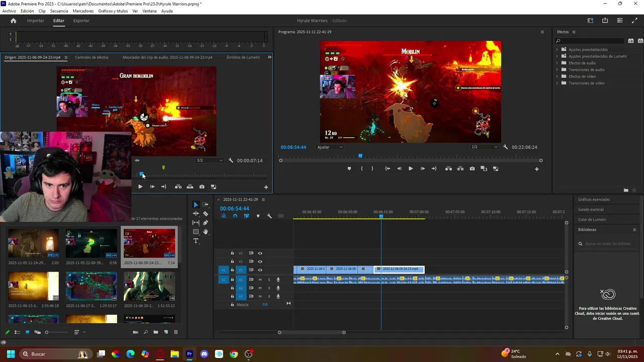Add a marker on the timeline
Screen dimensions: 644x362
tap(258, 216)
